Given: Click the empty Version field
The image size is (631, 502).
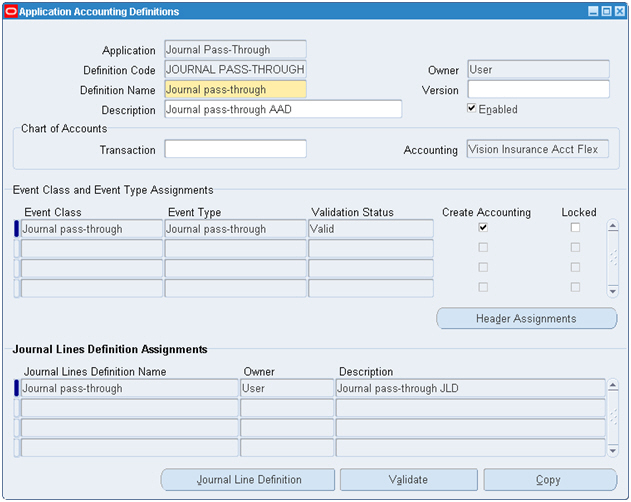Looking at the screenshot, I should click(538, 89).
